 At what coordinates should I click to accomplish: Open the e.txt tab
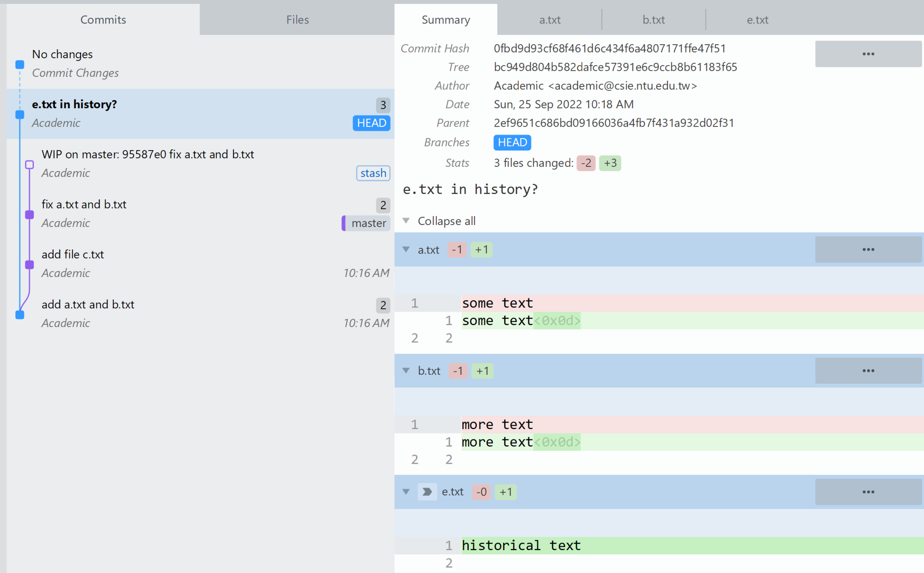(757, 20)
